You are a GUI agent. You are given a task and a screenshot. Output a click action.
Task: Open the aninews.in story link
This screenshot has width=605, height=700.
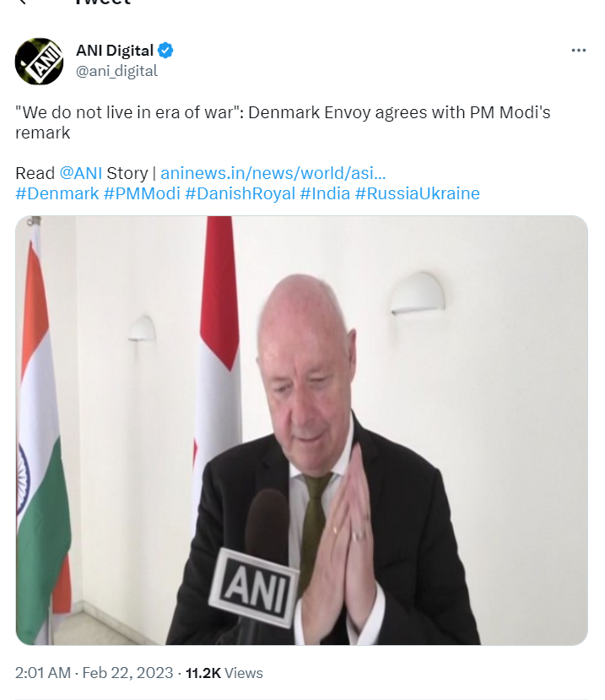click(x=273, y=173)
